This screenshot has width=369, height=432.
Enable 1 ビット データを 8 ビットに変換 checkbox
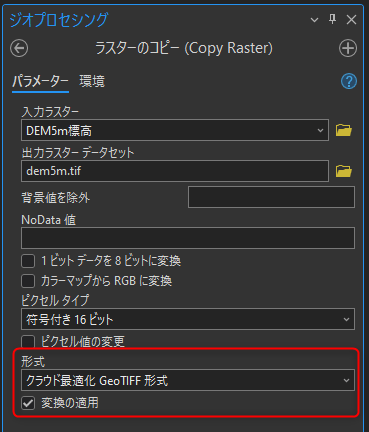pyautogui.click(x=28, y=261)
